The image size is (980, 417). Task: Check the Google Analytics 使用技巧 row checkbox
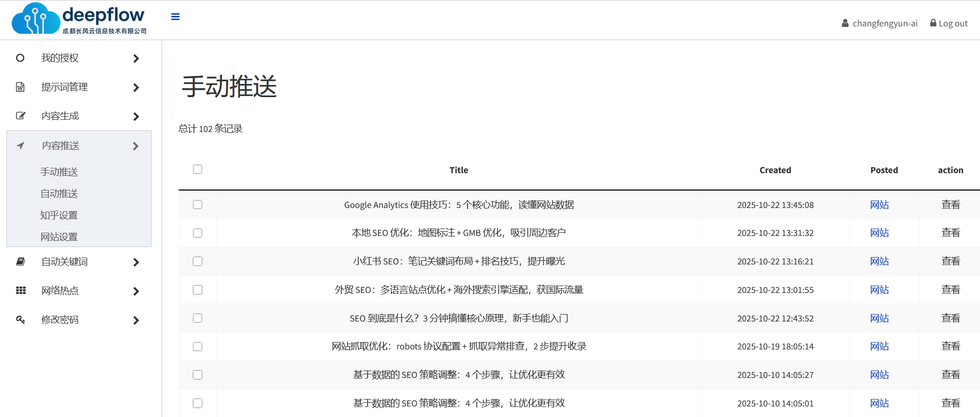[198, 205]
